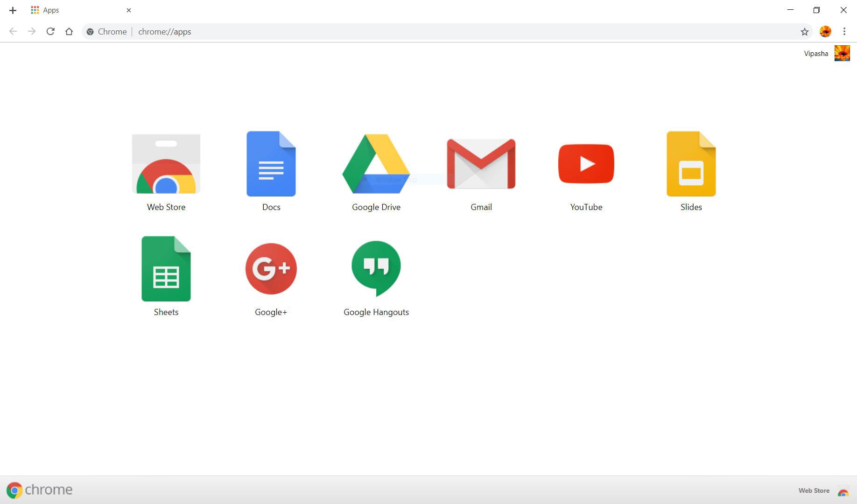Image resolution: width=857 pixels, height=504 pixels.
Task: Minimize the Chrome window
Action: pyautogui.click(x=790, y=10)
